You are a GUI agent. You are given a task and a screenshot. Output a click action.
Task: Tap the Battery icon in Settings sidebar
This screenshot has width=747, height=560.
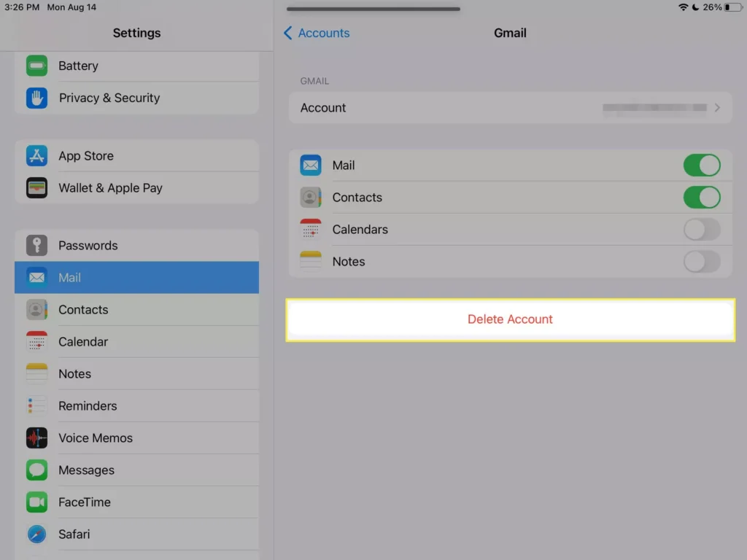point(36,66)
